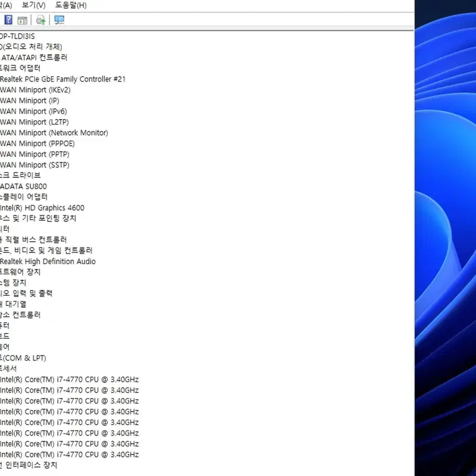Screen dimensions: 476x476
Task: Select Realtek PCIe GbE Family Controller #21
Action: point(62,79)
